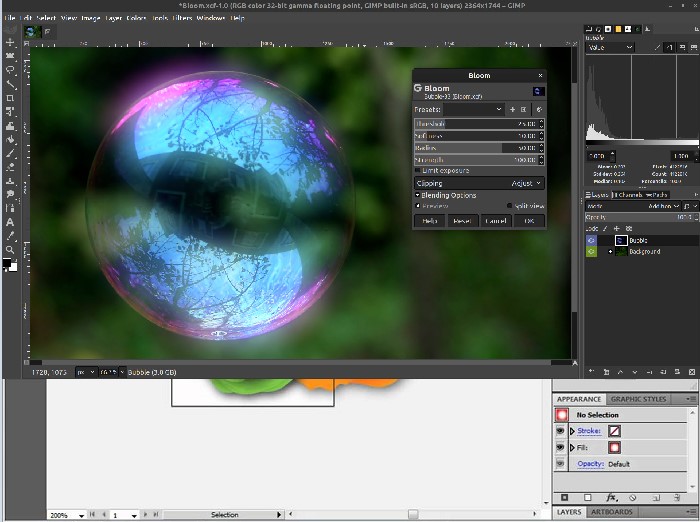700x522 pixels.
Task: Open the Appearance panel flyout menu
Action: tap(692, 399)
